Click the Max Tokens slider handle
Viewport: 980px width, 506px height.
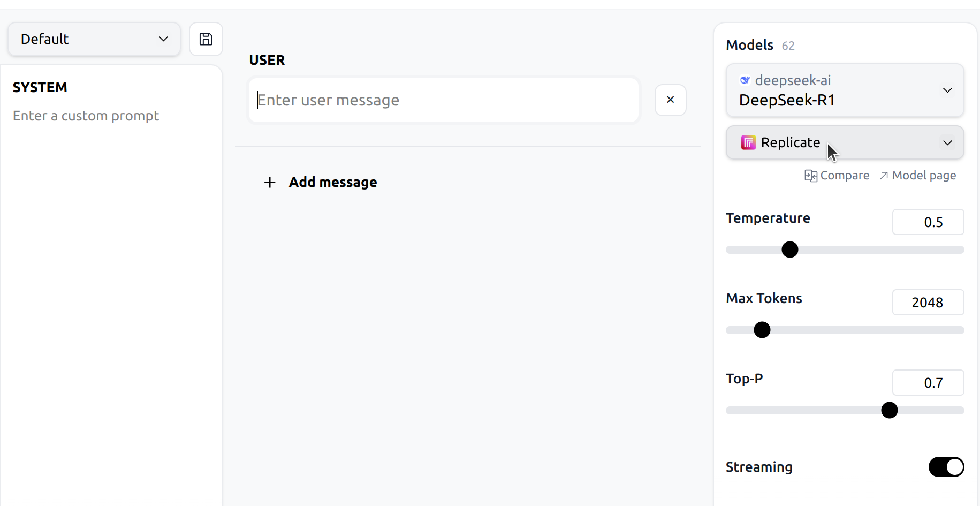coord(762,330)
